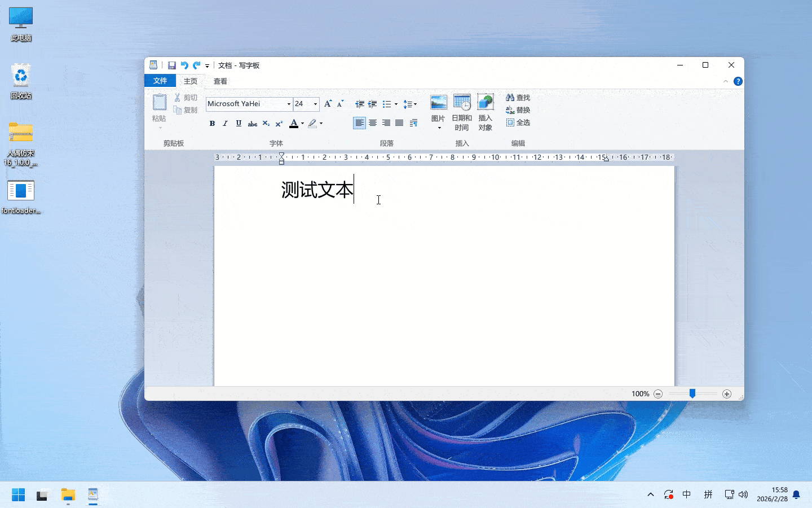The width and height of the screenshot is (812, 508).
Task: Click the 查找 find button
Action: 518,98
